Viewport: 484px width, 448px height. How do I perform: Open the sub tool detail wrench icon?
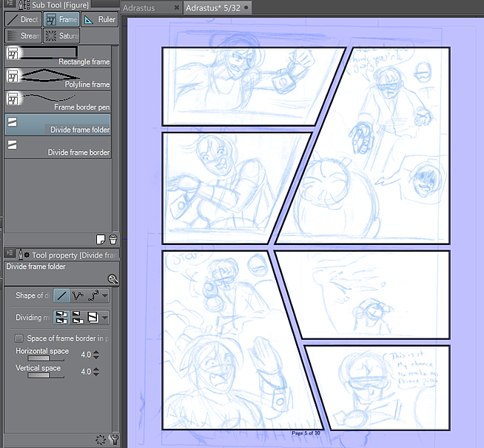coord(113,279)
